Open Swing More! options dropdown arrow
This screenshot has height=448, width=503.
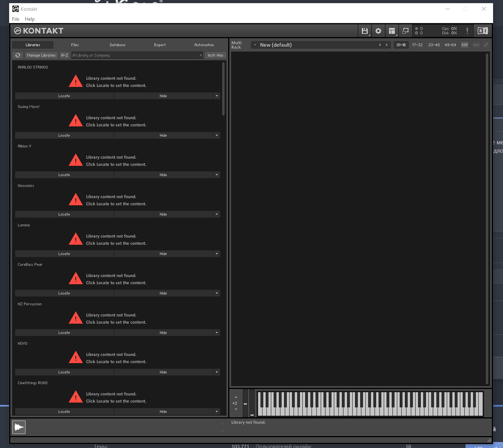point(217,136)
